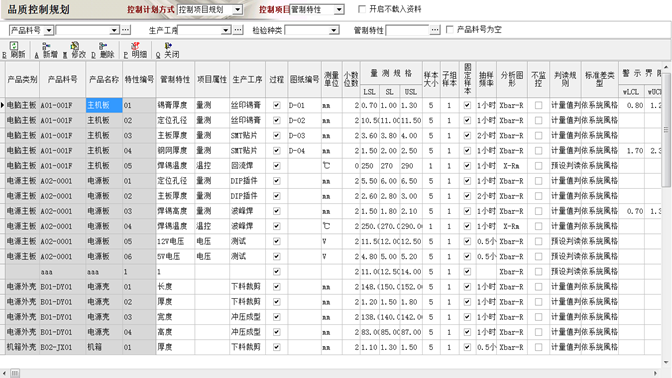Viewport: 672px width, 378px height.
Task: Select the 5V电压 cell
Action: click(x=175, y=256)
